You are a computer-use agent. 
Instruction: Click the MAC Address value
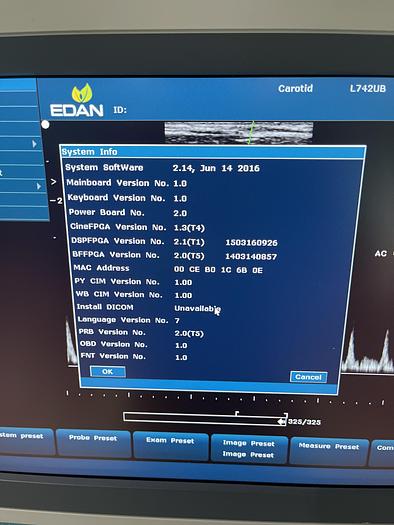218,270
